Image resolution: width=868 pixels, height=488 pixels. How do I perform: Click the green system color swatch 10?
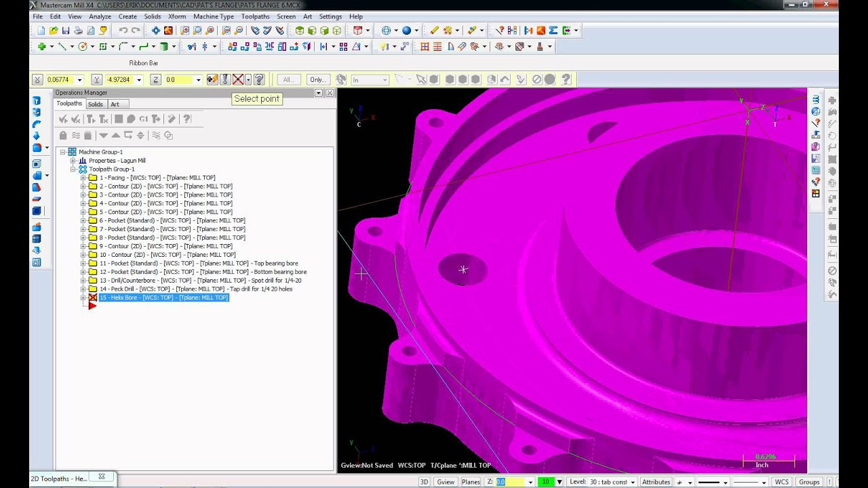pos(546,482)
